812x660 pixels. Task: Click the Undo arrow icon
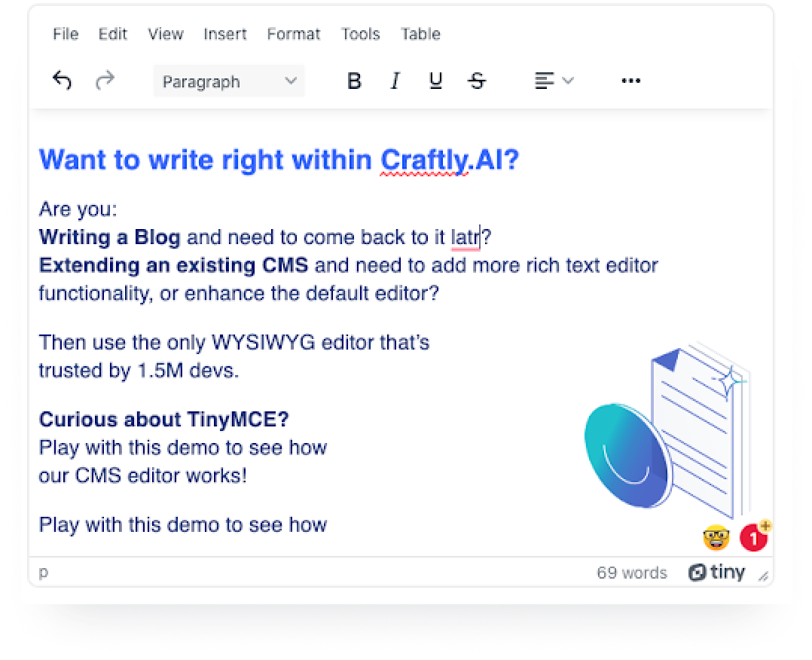[62, 81]
